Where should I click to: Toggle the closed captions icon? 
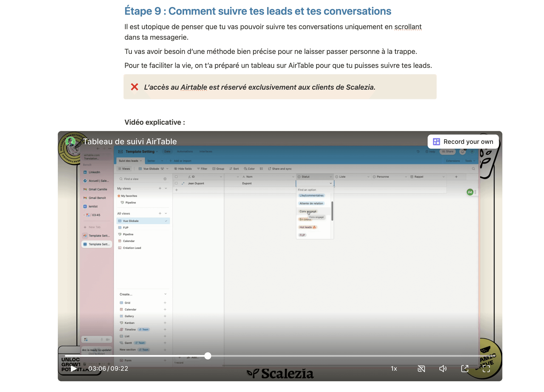coord(421,368)
